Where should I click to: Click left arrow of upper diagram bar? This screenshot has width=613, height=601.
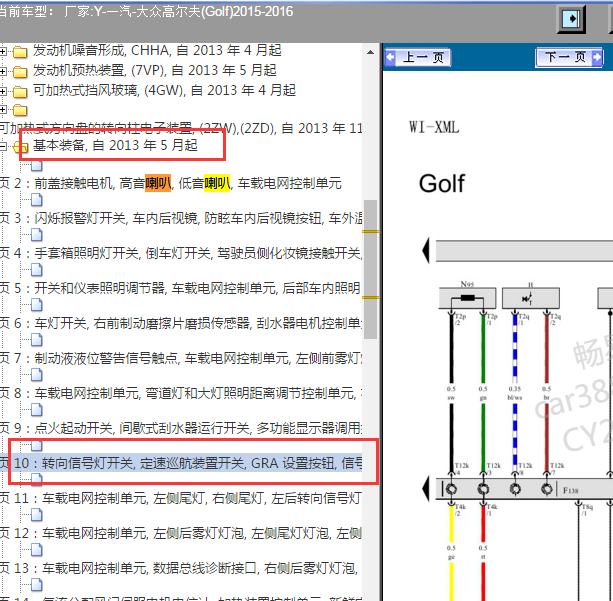click(426, 250)
